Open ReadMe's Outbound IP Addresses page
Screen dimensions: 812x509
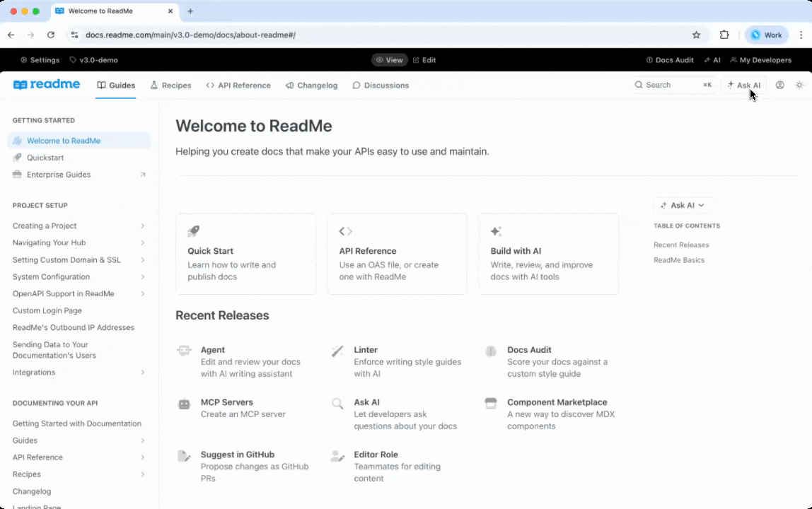coord(73,328)
